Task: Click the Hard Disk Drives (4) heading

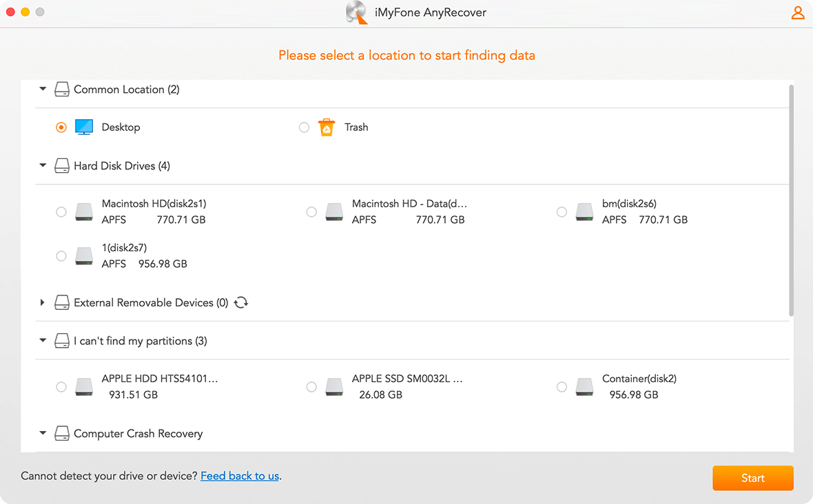Action: coord(122,166)
